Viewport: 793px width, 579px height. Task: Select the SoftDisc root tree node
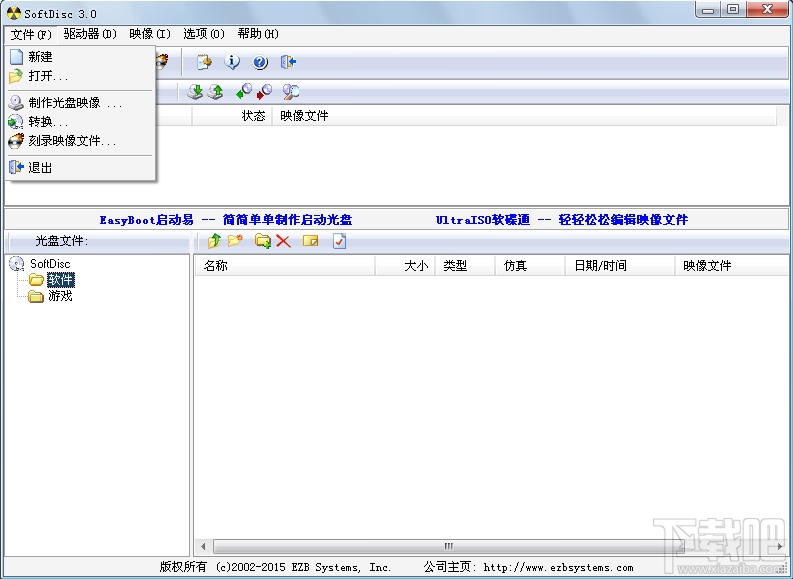[50, 263]
